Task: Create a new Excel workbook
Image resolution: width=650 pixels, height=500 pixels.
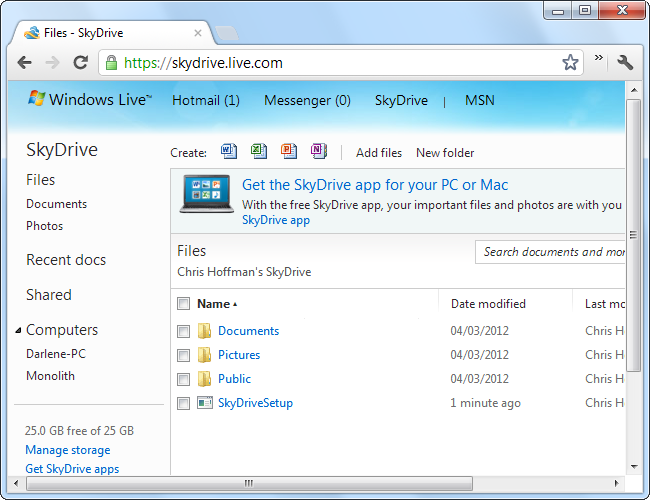Action: point(259,151)
